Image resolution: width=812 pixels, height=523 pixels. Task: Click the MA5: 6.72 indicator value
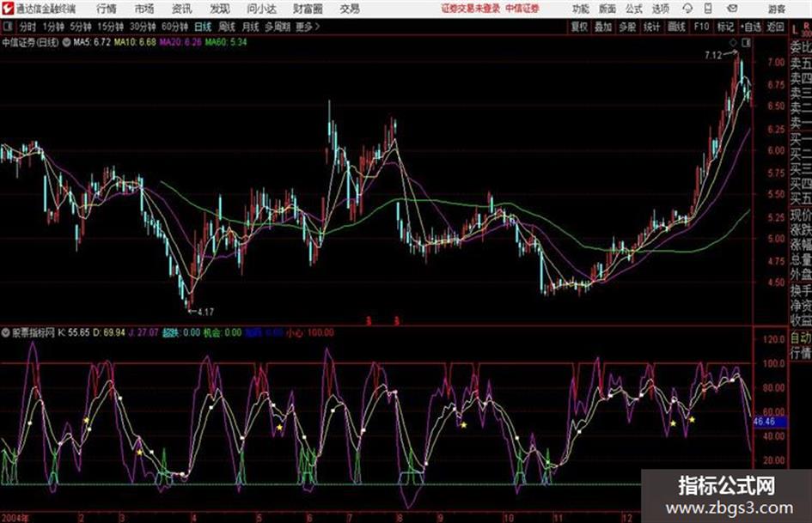[92, 42]
